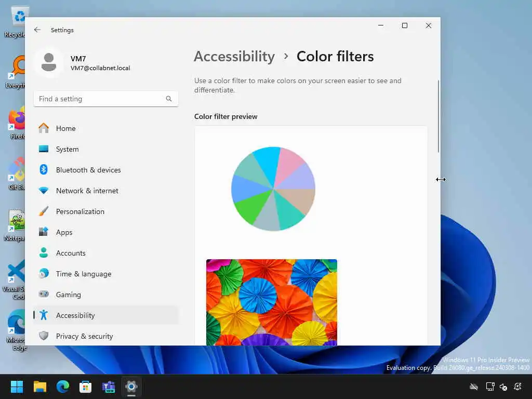Click the Firefox desktop shortcut
This screenshot has width=532, height=399.
(17, 123)
